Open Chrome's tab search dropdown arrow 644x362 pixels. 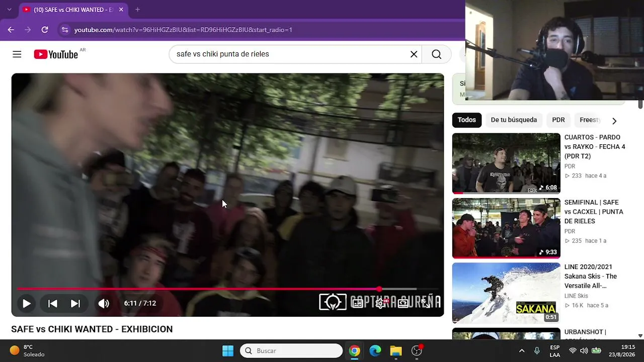9,10
